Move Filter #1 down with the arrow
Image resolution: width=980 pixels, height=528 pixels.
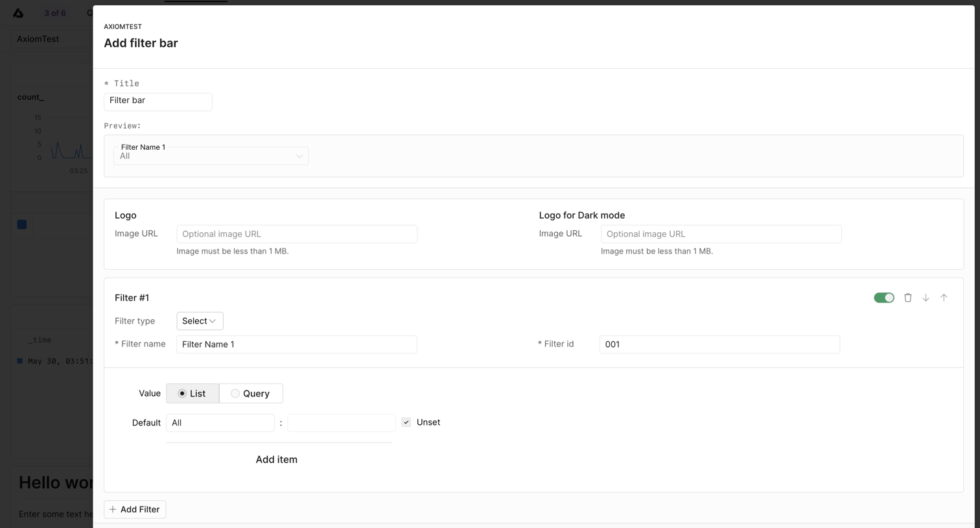pos(926,298)
